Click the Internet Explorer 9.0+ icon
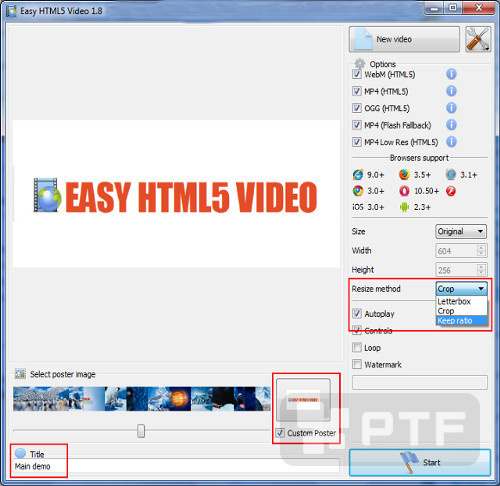Viewport: 500px width, 486px height. coord(358,174)
